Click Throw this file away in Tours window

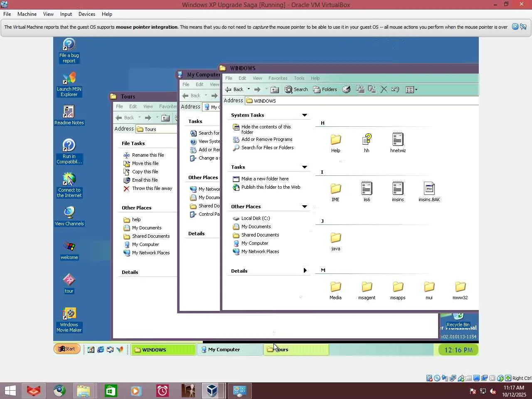point(152,188)
